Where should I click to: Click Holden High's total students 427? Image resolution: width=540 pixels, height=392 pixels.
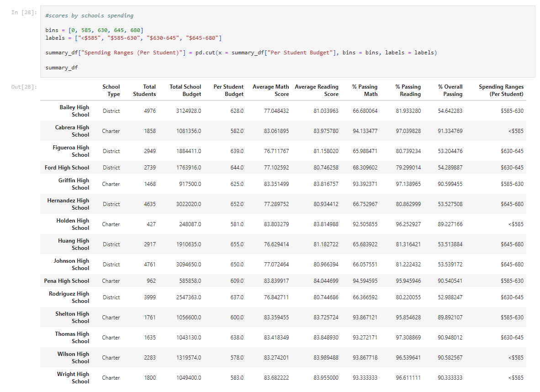click(151, 224)
